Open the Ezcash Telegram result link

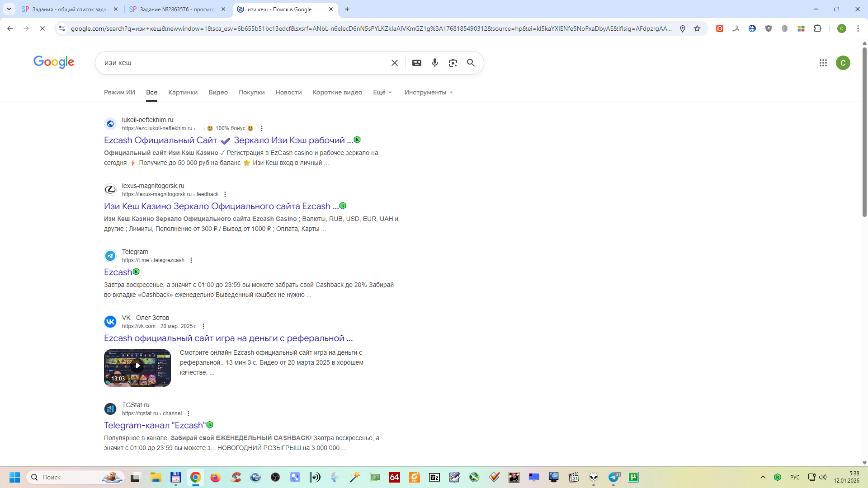point(118,272)
